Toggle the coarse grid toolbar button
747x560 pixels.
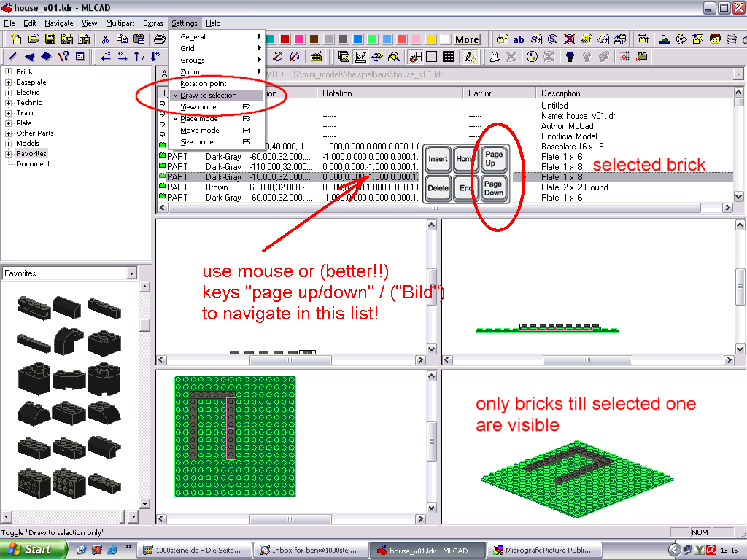coord(415,57)
